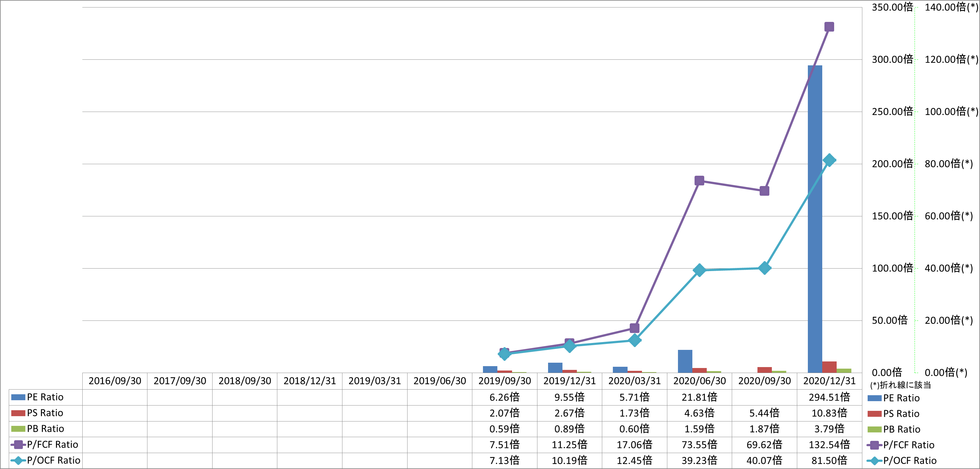Select the P/OCF diamond marker at 2020/09/30

764,268
